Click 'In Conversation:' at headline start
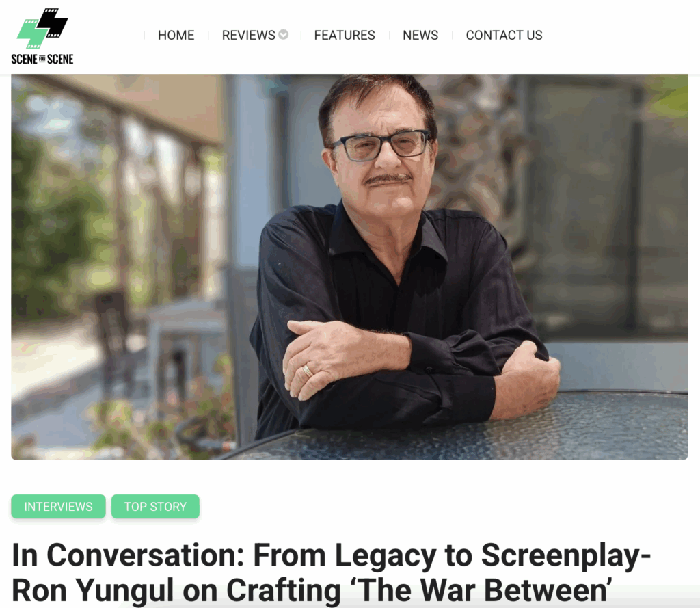Image resolution: width=700 pixels, height=608 pixels. pyautogui.click(x=128, y=555)
